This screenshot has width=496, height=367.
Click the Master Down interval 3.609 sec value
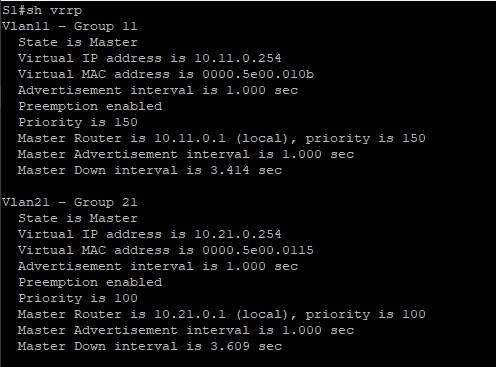(x=246, y=346)
